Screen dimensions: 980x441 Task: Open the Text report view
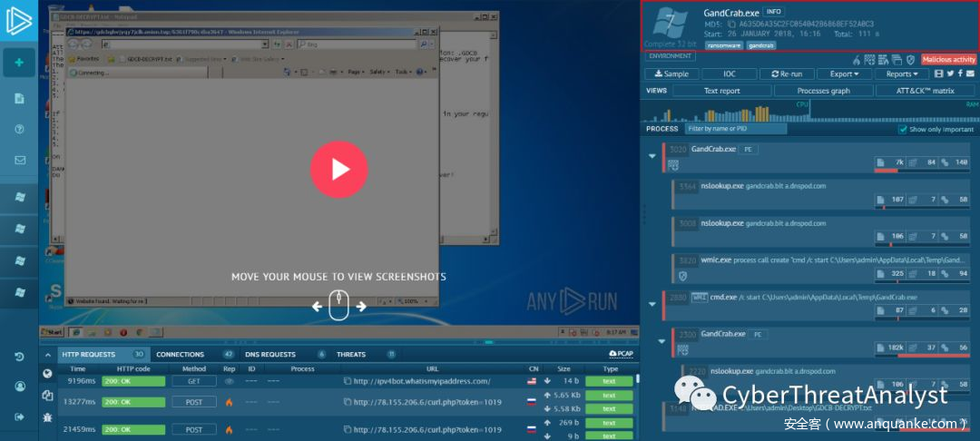click(x=722, y=91)
